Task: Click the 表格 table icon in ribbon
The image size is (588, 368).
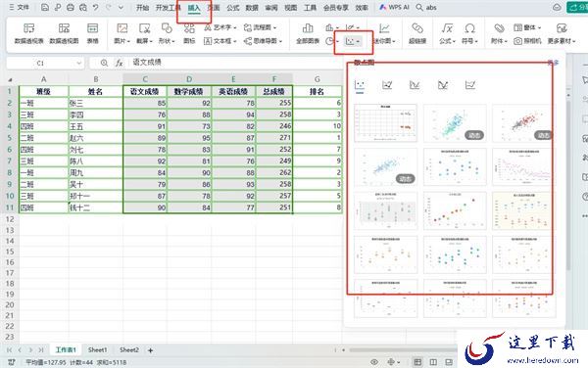Action: click(x=93, y=33)
